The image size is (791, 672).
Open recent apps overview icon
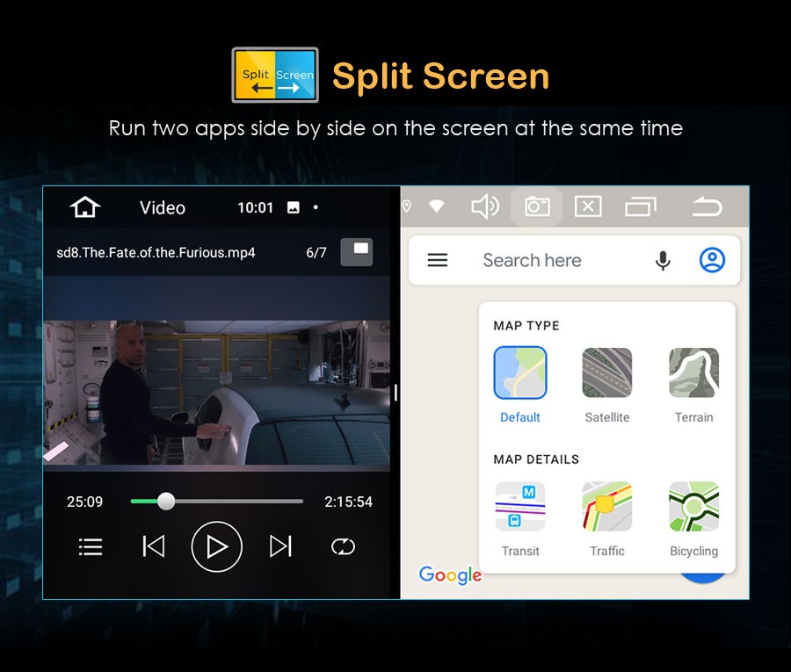click(641, 206)
